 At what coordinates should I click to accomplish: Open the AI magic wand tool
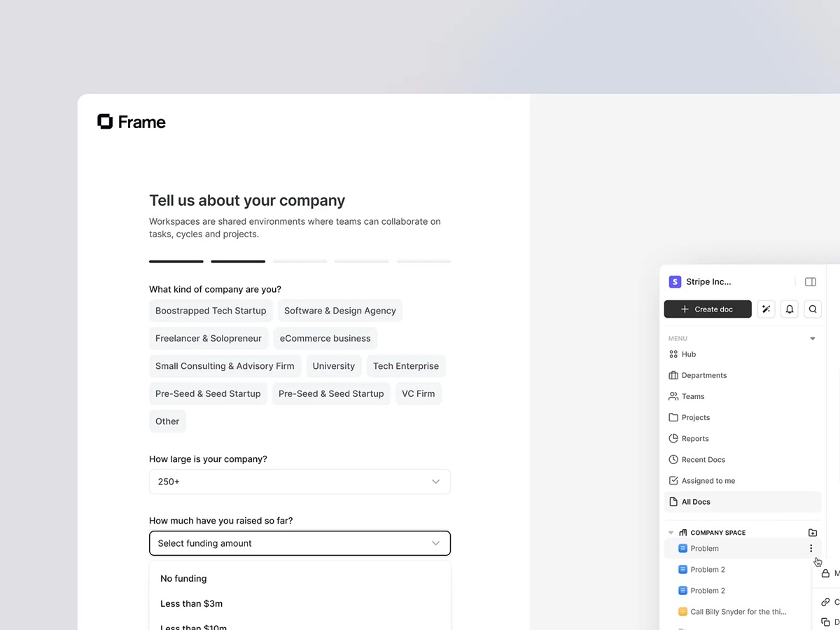(766, 309)
